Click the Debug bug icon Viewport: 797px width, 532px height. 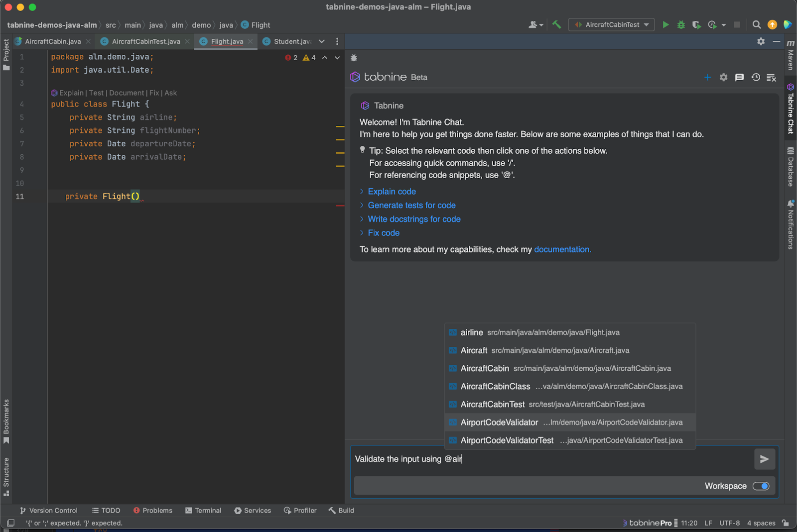point(681,25)
